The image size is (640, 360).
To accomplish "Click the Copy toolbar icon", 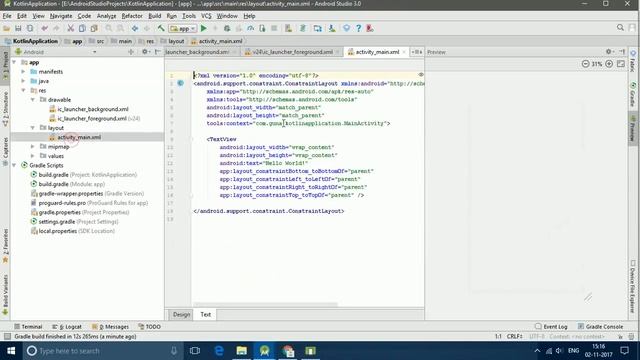I will point(82,29).
